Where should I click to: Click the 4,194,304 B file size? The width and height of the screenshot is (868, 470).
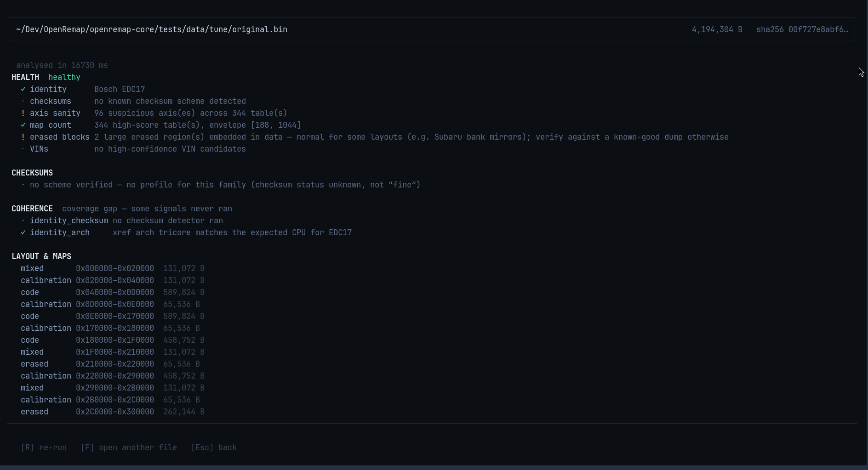pyautogui.click(x=717, y=29)
